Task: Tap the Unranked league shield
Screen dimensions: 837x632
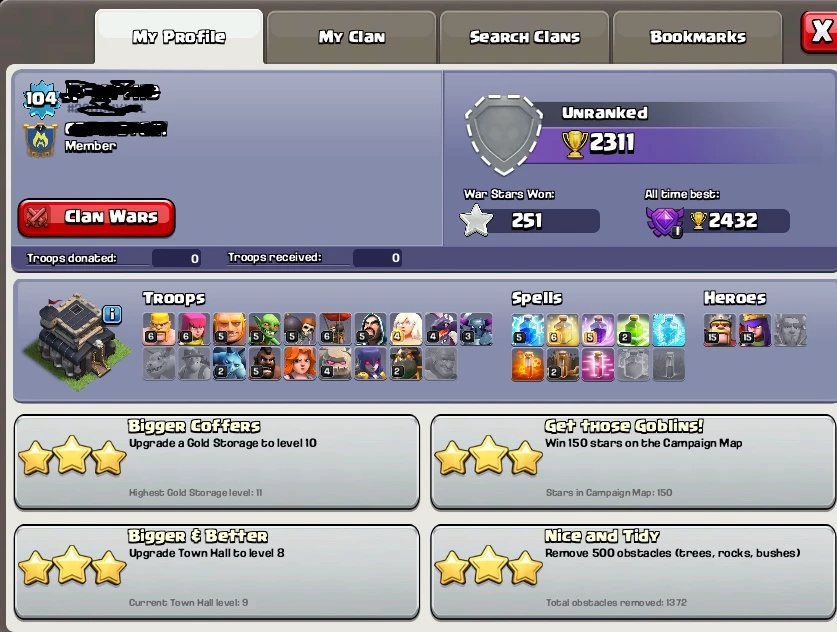Action: coord(503,135)
